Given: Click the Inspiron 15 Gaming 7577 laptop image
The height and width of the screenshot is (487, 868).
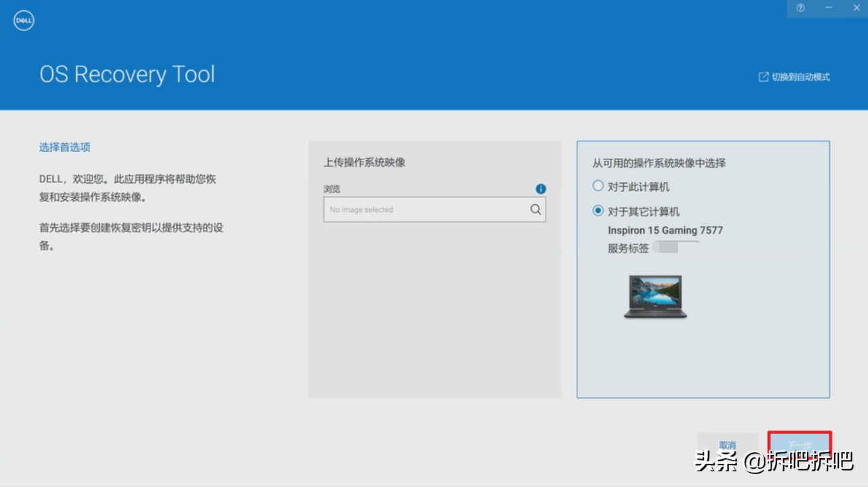Looking at the screenshot, I should 655,296.
